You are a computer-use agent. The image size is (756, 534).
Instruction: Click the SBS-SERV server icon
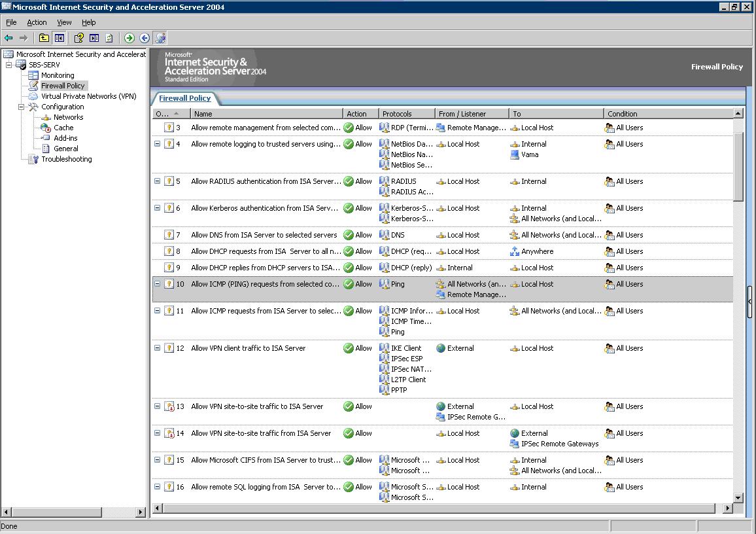click(x=21, y=65)
